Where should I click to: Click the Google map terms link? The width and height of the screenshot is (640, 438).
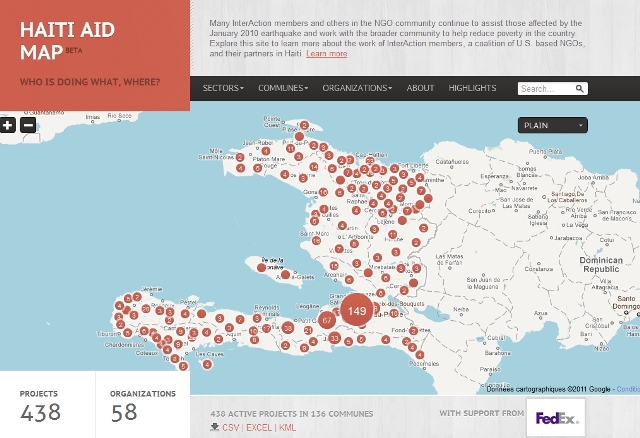click(627, 390)
